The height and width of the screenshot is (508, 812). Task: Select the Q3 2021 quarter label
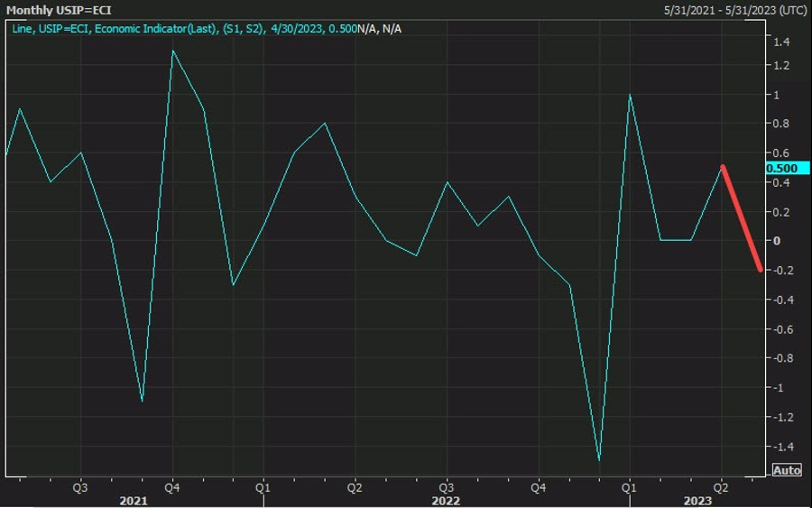pyautogui.click(x=80, y=488)
